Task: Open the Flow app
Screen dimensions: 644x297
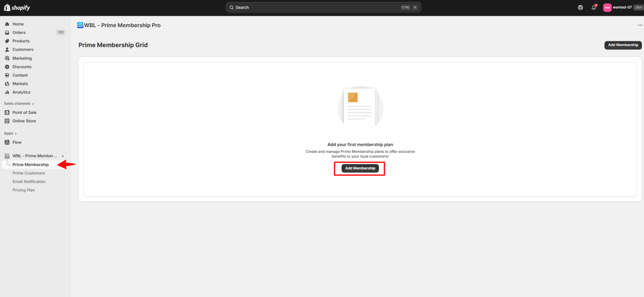Action: tap(17, 142)
